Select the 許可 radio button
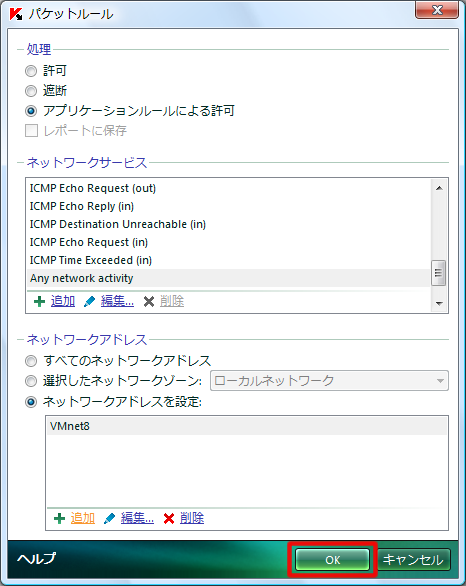The height and width of the screenshot is (586, 466). pyautogui.click(x=31, y=71)
